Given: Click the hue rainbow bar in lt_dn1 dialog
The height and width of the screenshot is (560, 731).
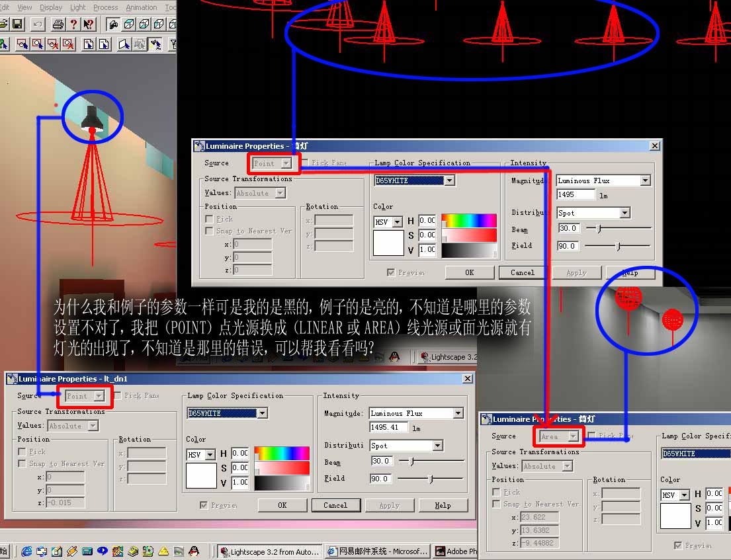Looking at the screenshot, I should tap(282, 453).
